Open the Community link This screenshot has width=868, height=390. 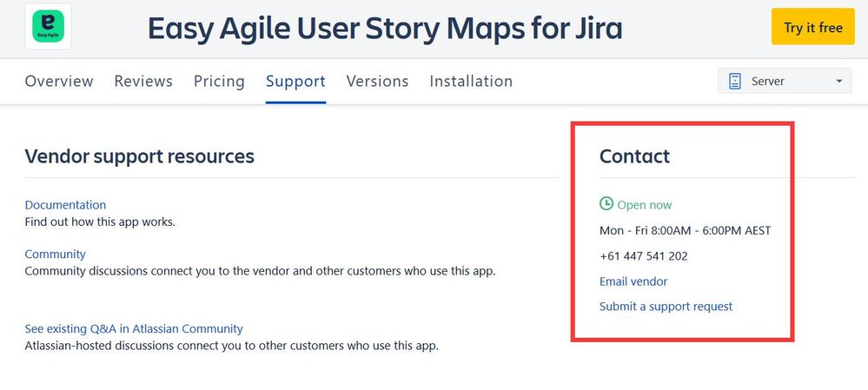click(56, 254)
